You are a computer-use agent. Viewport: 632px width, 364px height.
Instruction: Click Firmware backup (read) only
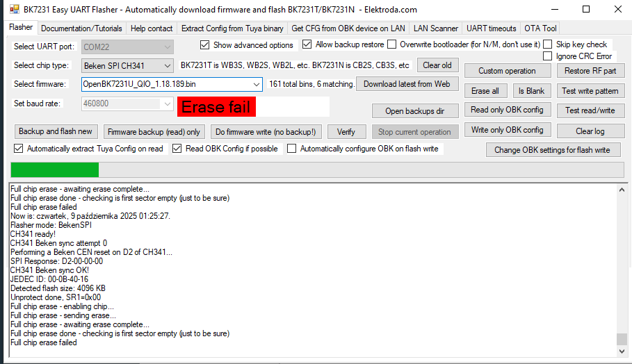coord(154,132)
